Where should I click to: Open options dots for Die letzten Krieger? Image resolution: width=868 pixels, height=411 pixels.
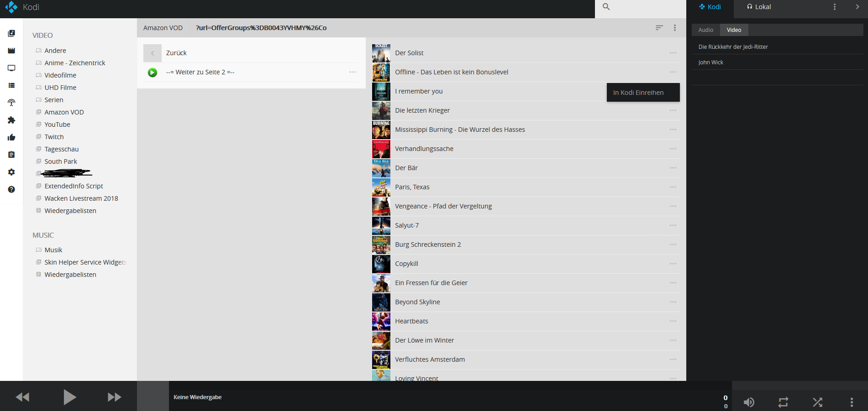pos(673,110)
